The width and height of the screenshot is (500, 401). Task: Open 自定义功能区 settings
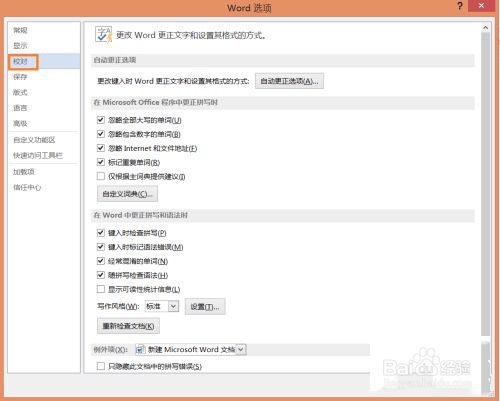[34, 140]
